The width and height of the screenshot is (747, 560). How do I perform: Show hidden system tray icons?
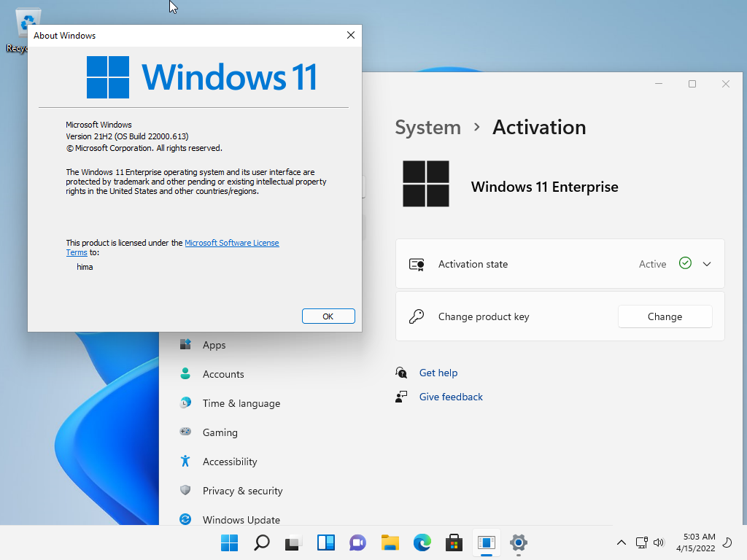(622, 542)
